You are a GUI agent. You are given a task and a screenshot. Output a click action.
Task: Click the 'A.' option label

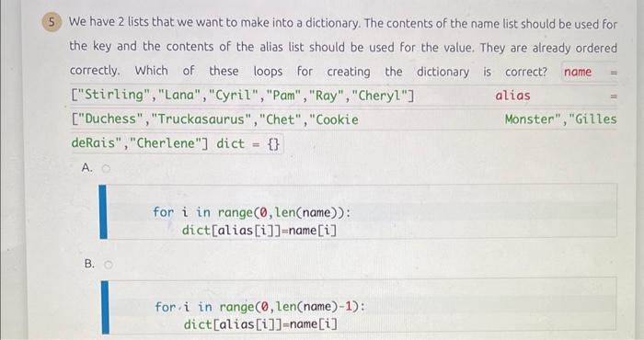coord(87,168)
